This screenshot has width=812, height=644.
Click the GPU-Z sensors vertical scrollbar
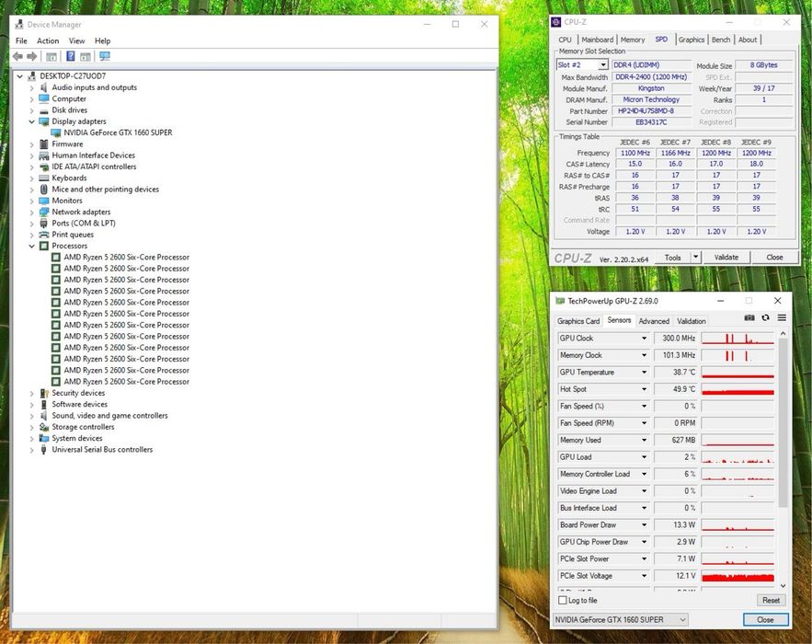[783, 423]
